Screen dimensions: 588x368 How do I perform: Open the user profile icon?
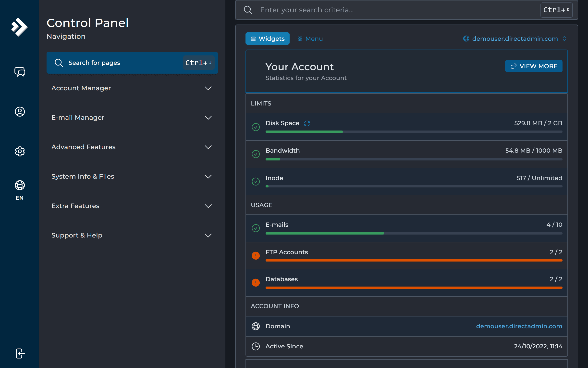point(20,112)
